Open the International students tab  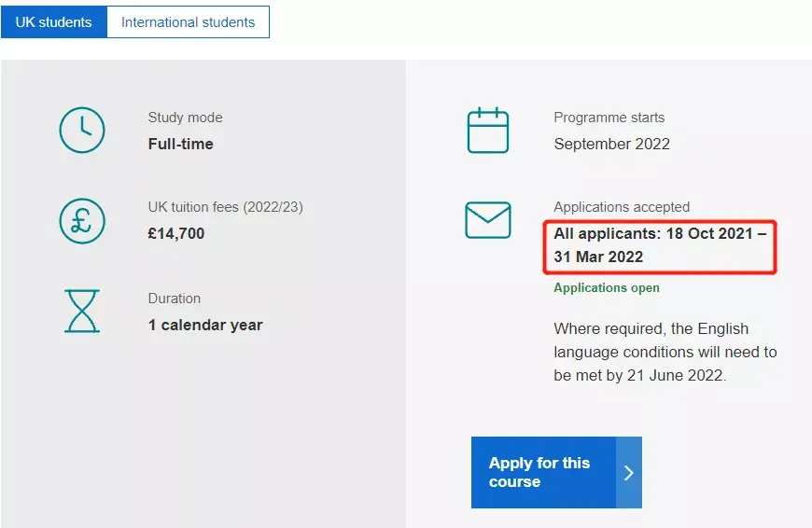(188, 22)
